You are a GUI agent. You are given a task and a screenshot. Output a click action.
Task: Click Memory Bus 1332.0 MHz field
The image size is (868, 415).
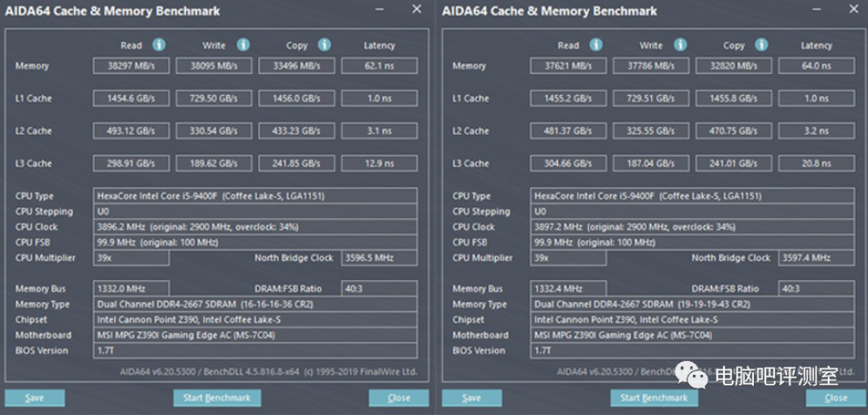[x=131, y=289]
